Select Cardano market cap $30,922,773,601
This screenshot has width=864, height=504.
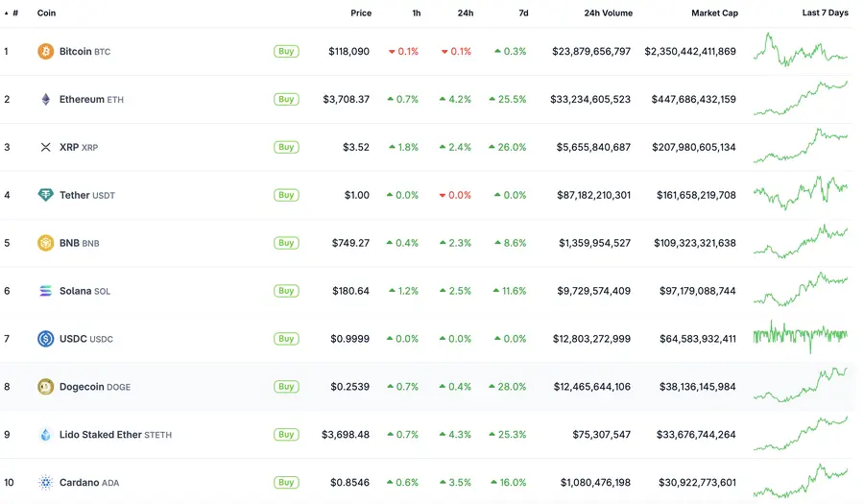697,483
